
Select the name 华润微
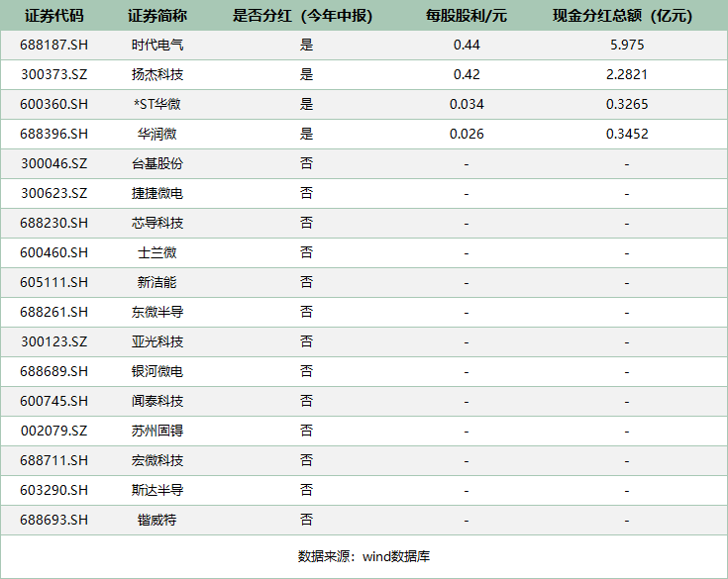(157, 134)
